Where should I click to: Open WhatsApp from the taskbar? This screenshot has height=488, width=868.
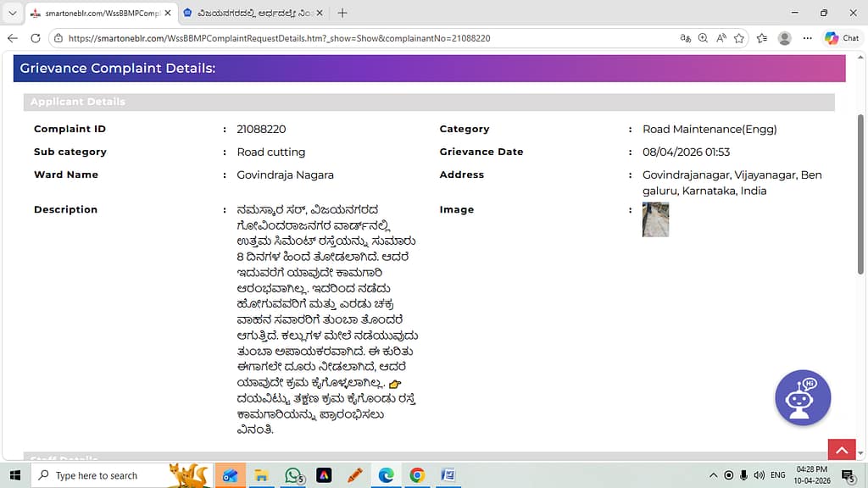pos(293,475)
